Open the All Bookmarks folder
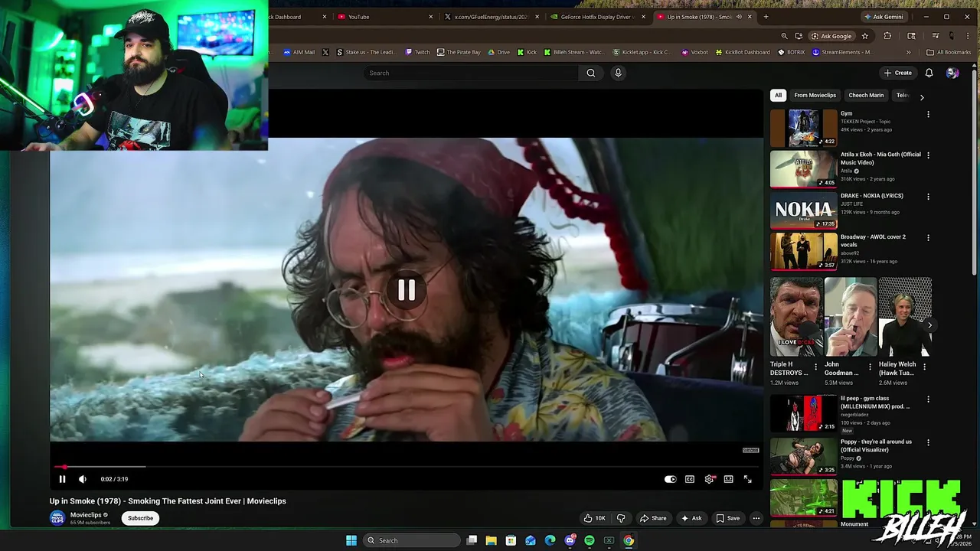 [949, 52]
